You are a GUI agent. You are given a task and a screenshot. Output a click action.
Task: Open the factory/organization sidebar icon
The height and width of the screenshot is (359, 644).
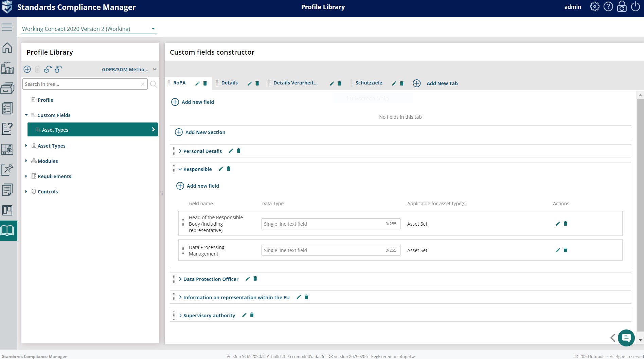[7, 68]
